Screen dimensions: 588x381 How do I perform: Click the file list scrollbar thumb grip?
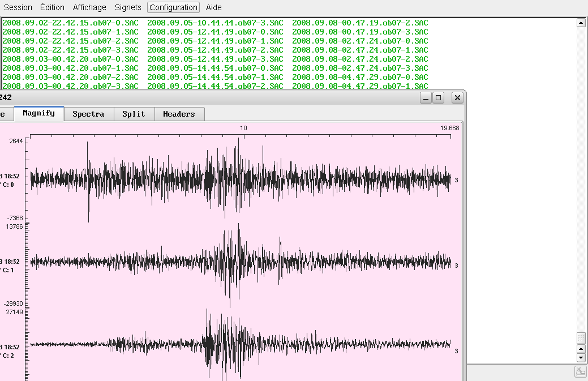tap(581, 337)
